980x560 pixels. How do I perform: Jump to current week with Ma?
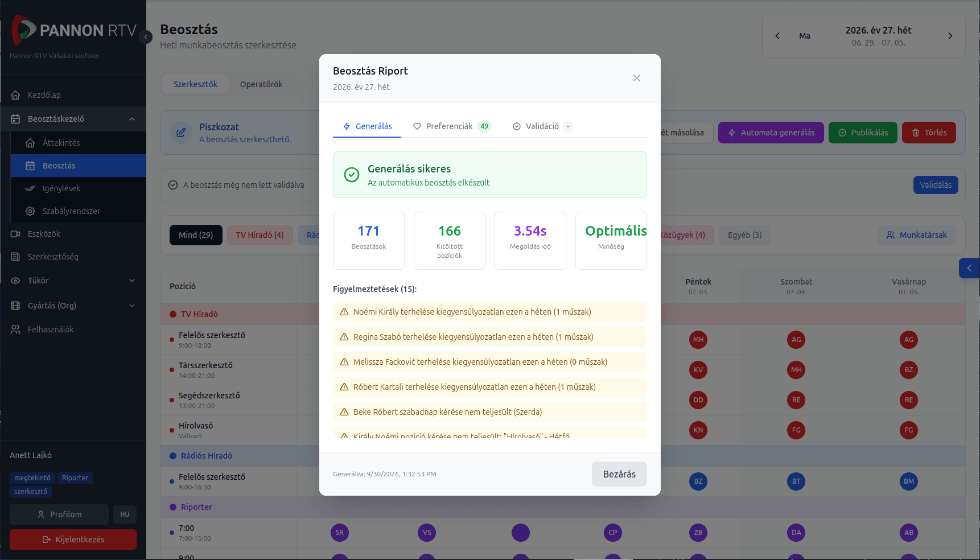(805, 36)
